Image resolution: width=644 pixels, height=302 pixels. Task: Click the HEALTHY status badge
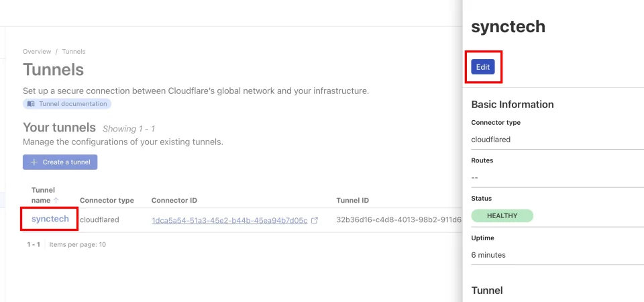(502, 215)
